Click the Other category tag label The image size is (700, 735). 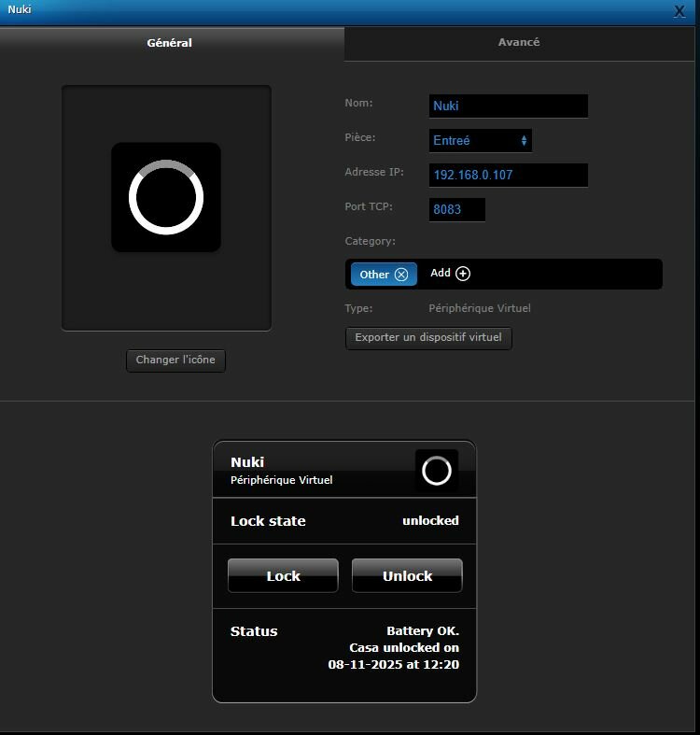[x=374, y=275]
